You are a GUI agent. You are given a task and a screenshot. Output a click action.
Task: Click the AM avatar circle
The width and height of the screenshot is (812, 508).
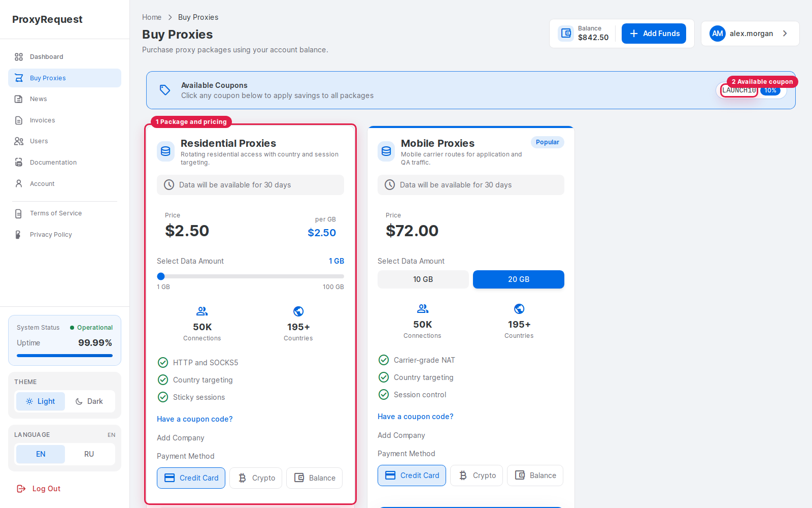pyautogui.click(x=718, y=34)
